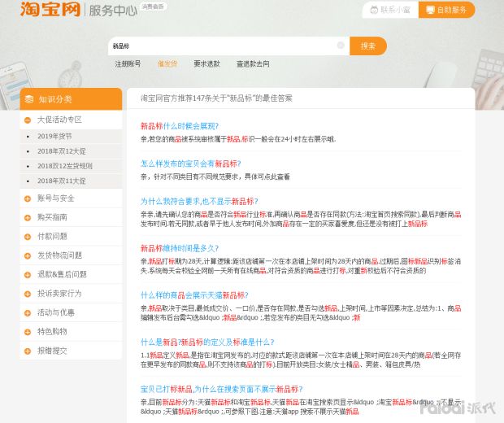Viewport: 504px width, 423px height.
Task: Open answer 什么样的商品会展示天猫新品标?
Action: pyautogui.click(x=194, y=295)
